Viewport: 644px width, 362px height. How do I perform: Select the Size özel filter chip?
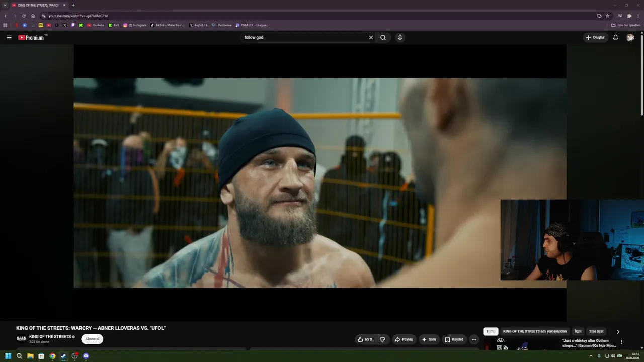tap(596, 331)
